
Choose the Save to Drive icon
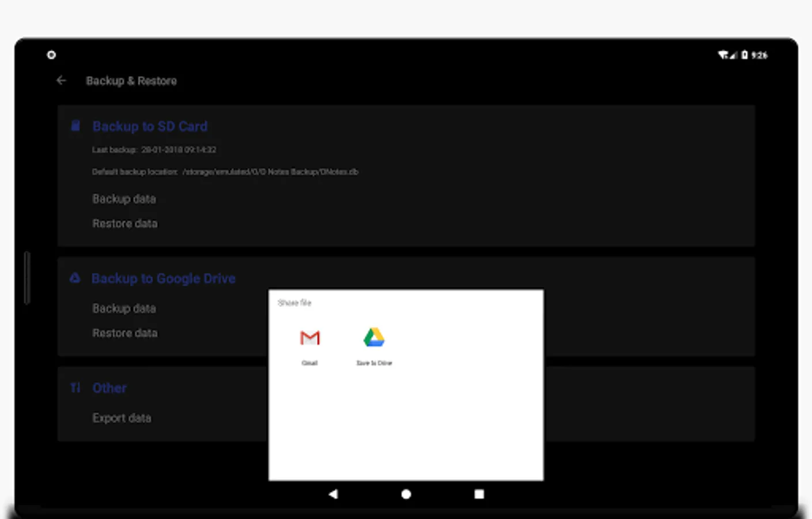tap(374, 337)
